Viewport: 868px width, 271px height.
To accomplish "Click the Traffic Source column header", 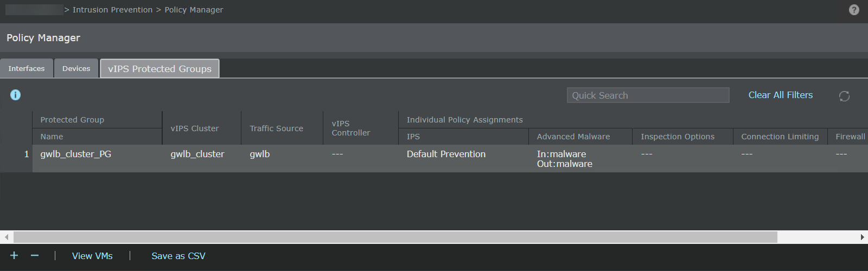I will point(282,128).
